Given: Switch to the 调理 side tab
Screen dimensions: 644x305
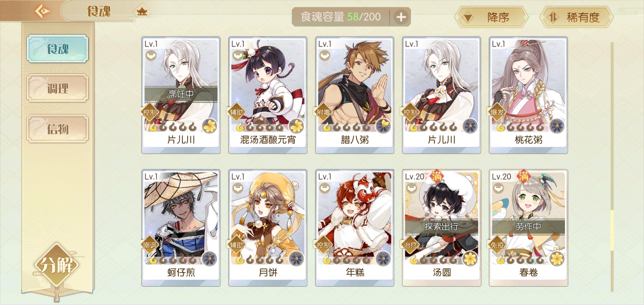Looking at the screenshot, I should [x=58, y=88].
